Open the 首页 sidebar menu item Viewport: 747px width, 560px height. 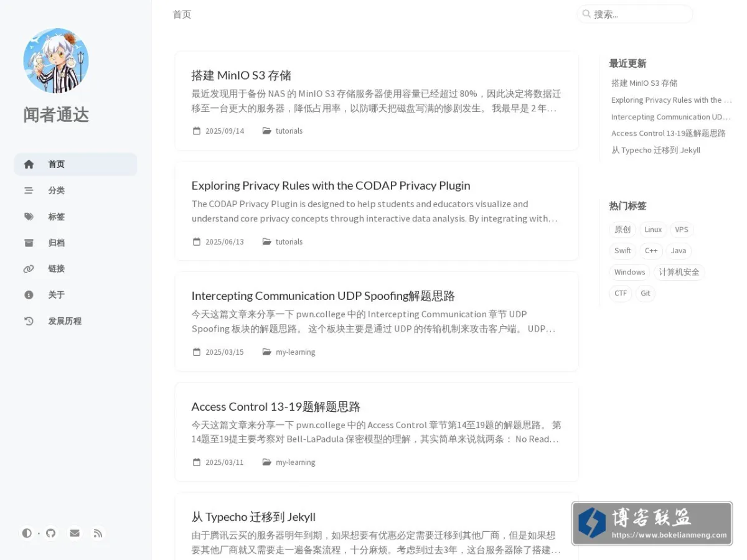point(75,164)
